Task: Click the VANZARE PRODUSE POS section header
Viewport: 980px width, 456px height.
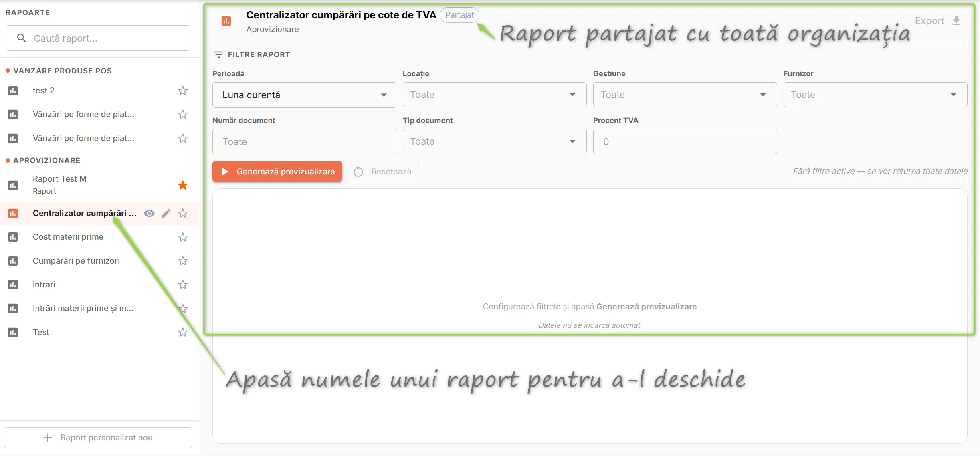Action: pos(63,71)
